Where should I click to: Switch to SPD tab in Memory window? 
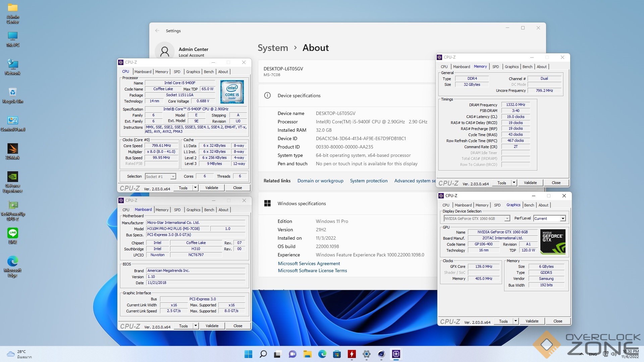(495, 67)
